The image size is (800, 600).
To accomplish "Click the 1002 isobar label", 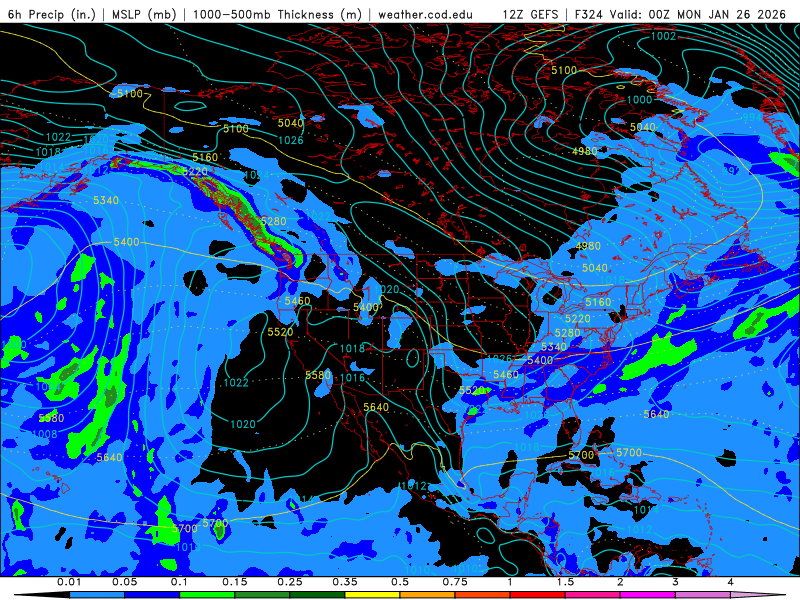I will (663, 36).
